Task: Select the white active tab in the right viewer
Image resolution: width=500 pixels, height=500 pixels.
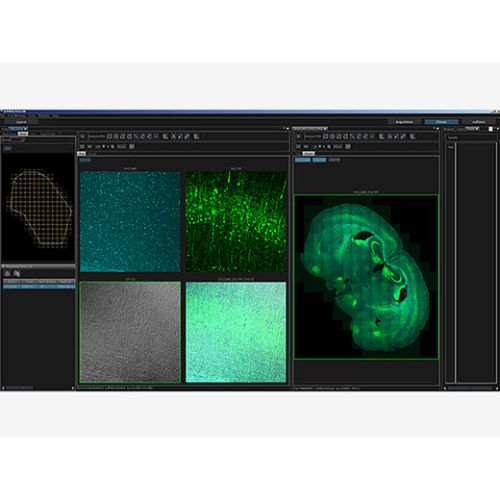Action: [309, 154]
